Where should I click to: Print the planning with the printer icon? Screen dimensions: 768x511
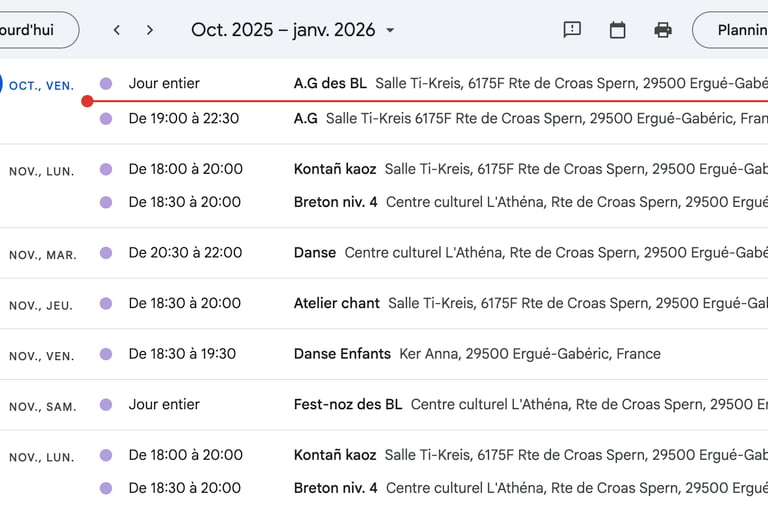[x=663, y=30]
